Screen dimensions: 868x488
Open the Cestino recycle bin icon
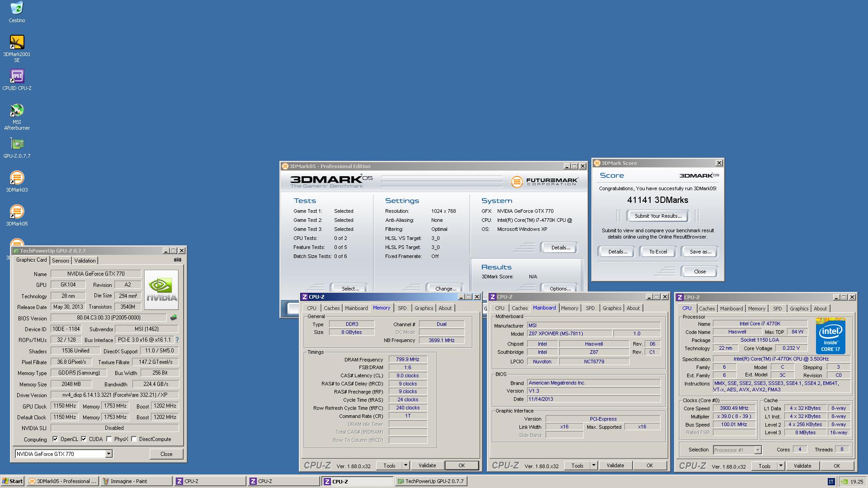[17, 12]
